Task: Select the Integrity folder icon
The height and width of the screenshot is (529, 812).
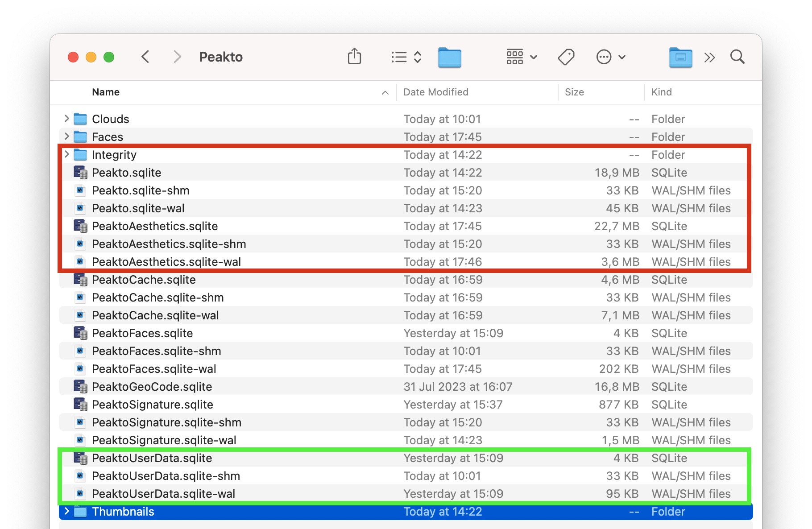Action: (x=80, y=154)
